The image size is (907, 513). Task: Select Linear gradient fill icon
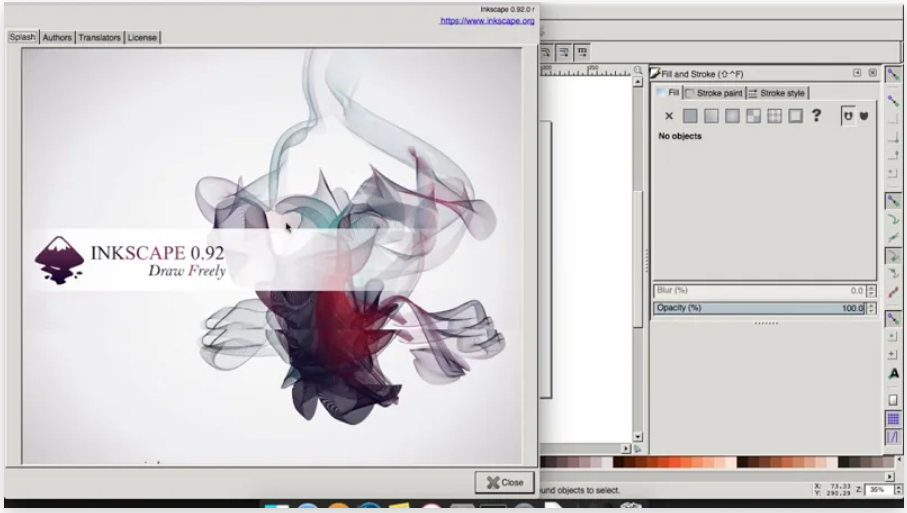tap(711, 116)
